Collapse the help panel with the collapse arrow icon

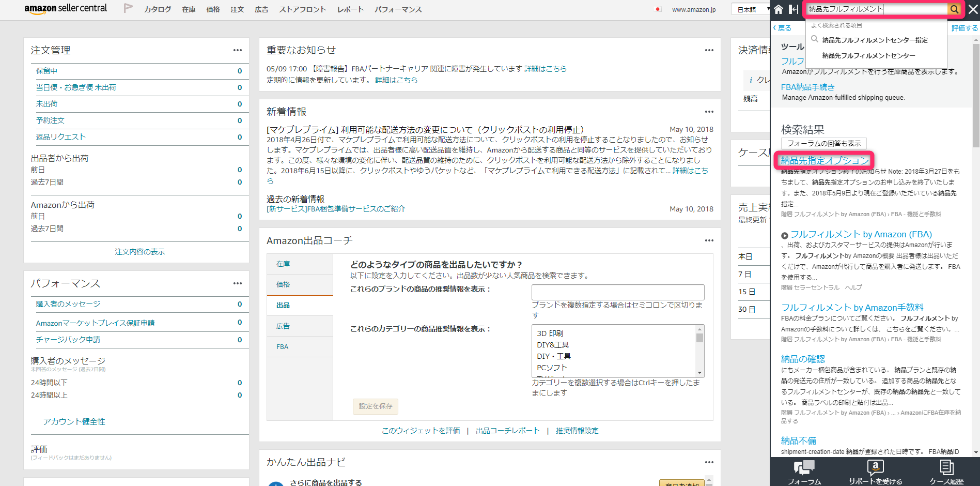tap(793, 9)
